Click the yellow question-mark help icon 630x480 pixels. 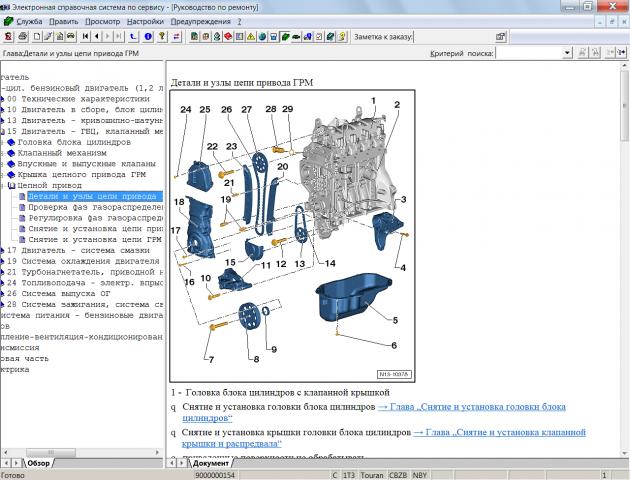coord(342,37)
